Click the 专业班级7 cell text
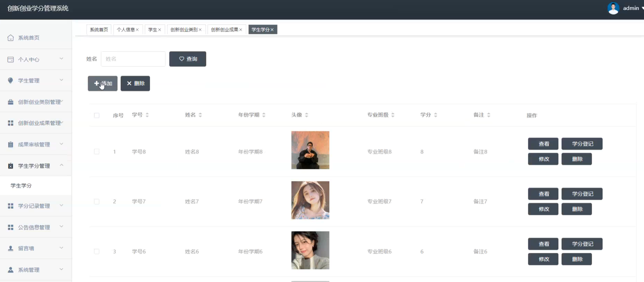This screenshot has width=644, height=282. point(379,202)
